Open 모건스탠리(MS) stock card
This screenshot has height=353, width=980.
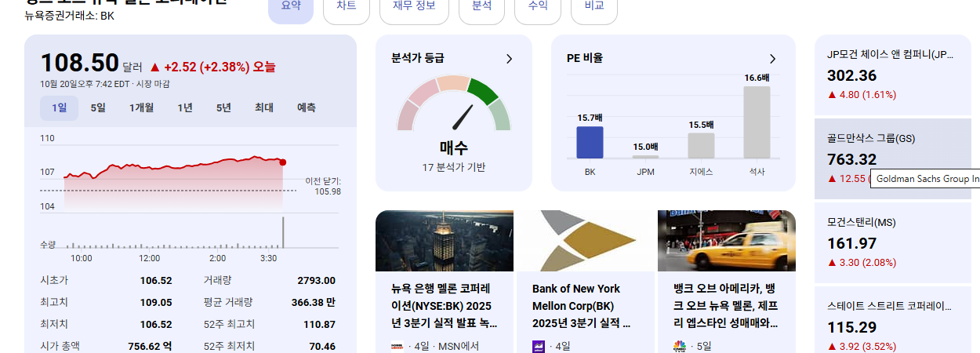click(x=893, y=242)
